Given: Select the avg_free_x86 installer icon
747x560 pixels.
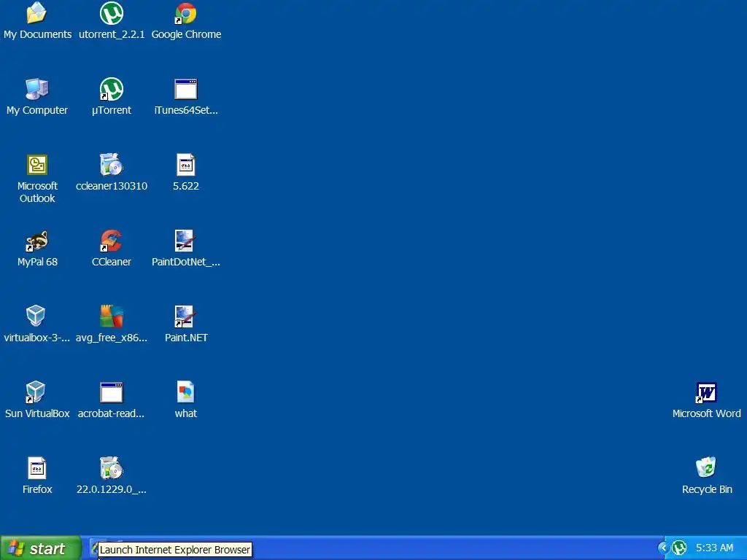Looking at the screenshot, I should tap(112, 316).
